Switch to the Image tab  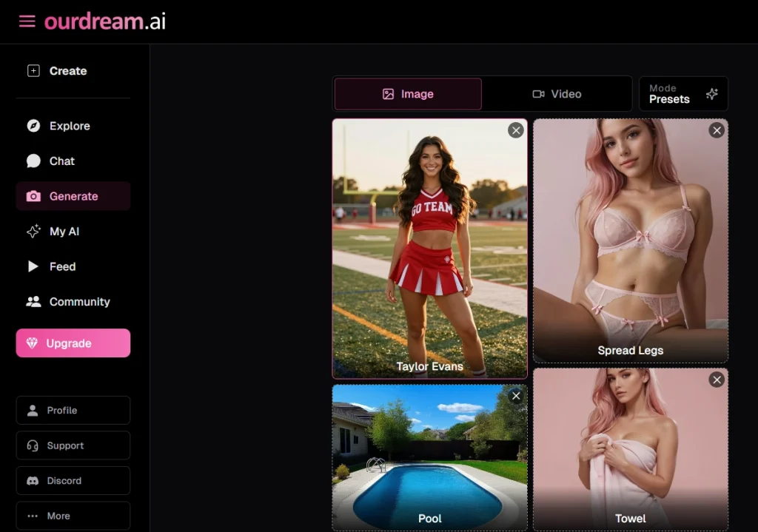pos(407,94)
